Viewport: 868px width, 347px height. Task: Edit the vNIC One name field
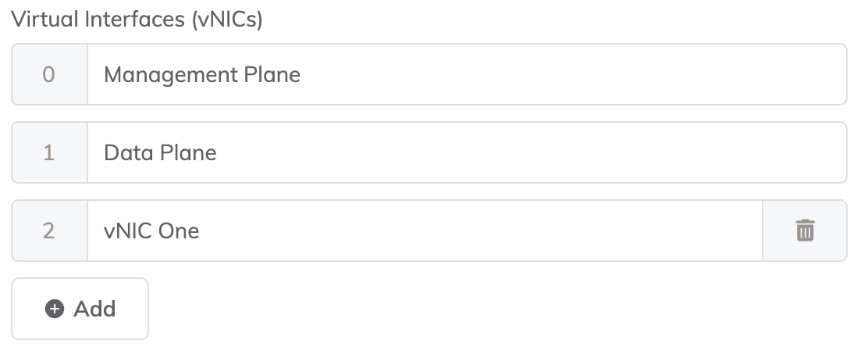coord(424,231)
